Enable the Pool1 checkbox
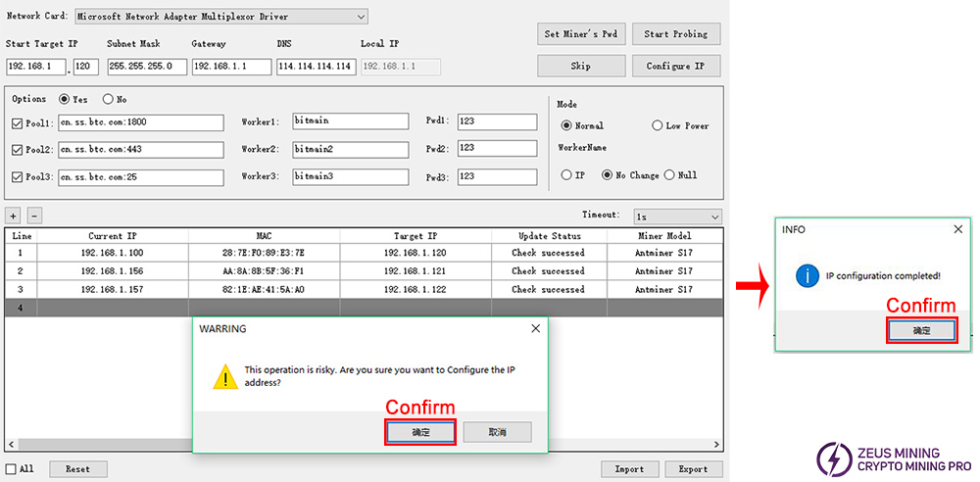Image resolution: width=980 pixels, height=482 pixels. pyautogui.click(x=18, y=122)
